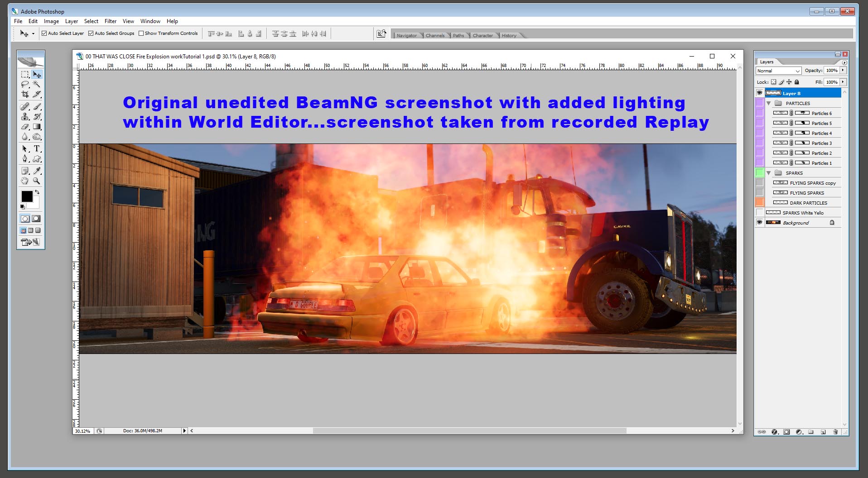The image size is (868, 478).
Task: Select the Eraser tool
Action: (25, 127)
